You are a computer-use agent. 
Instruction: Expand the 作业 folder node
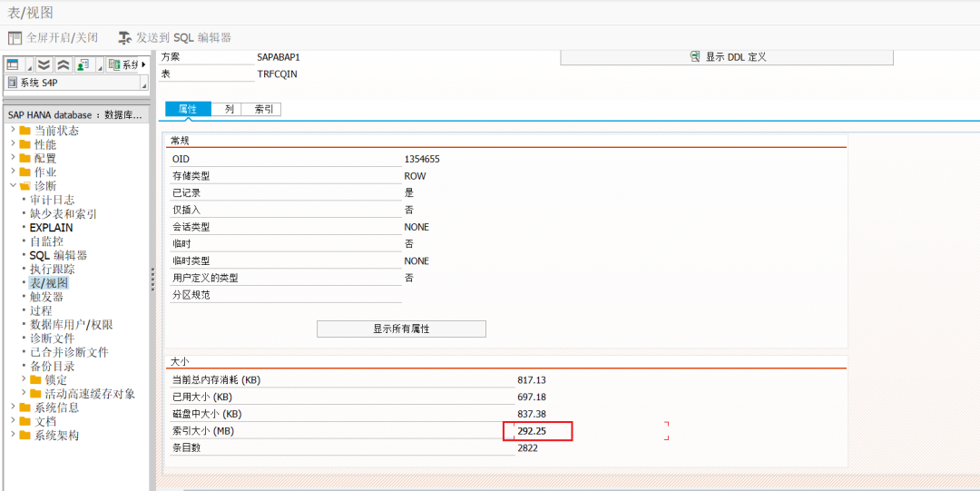pos(13,171)
